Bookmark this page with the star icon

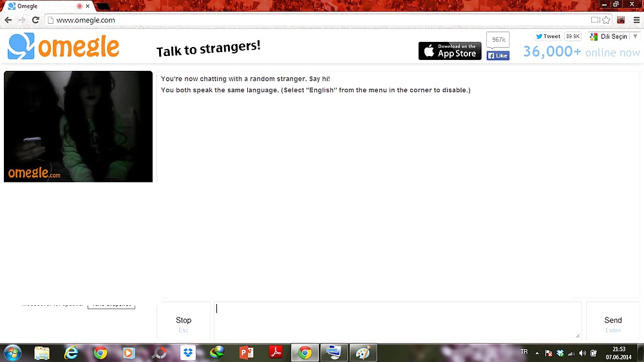click(x=606, y=20)
